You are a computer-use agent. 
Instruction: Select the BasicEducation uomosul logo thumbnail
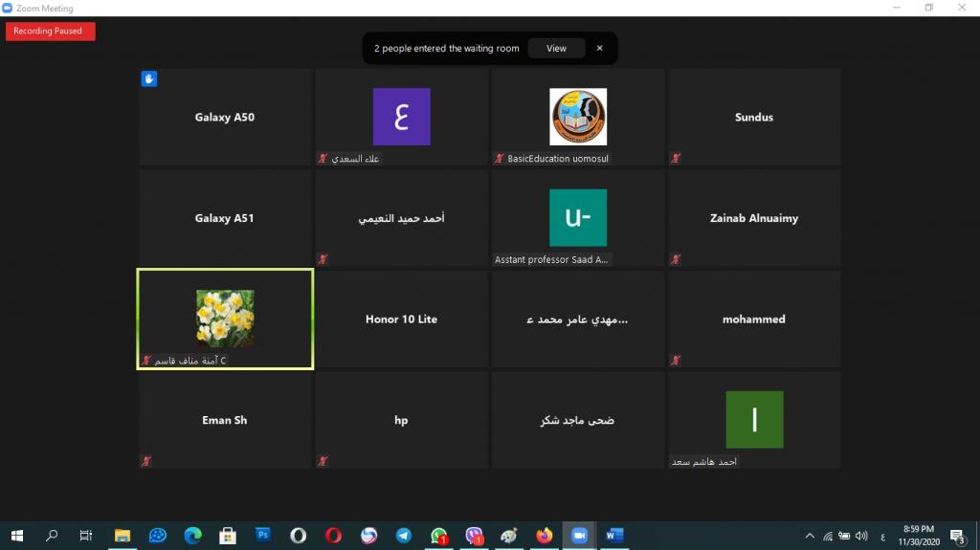577,117
